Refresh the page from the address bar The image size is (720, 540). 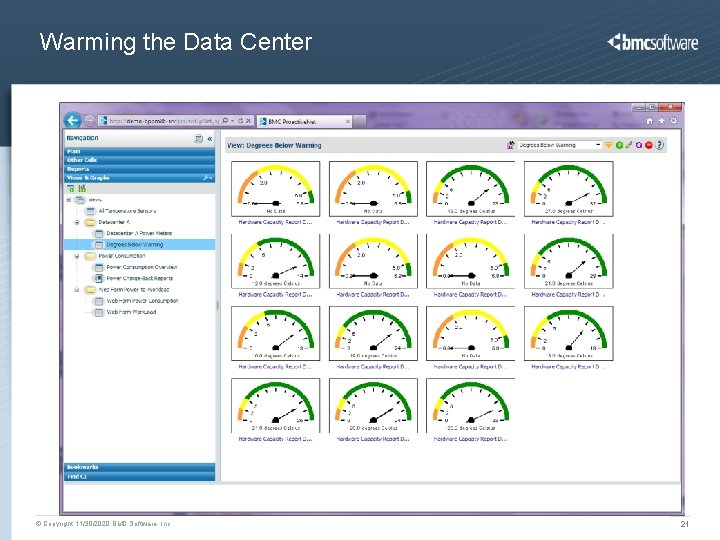[240, 120]
